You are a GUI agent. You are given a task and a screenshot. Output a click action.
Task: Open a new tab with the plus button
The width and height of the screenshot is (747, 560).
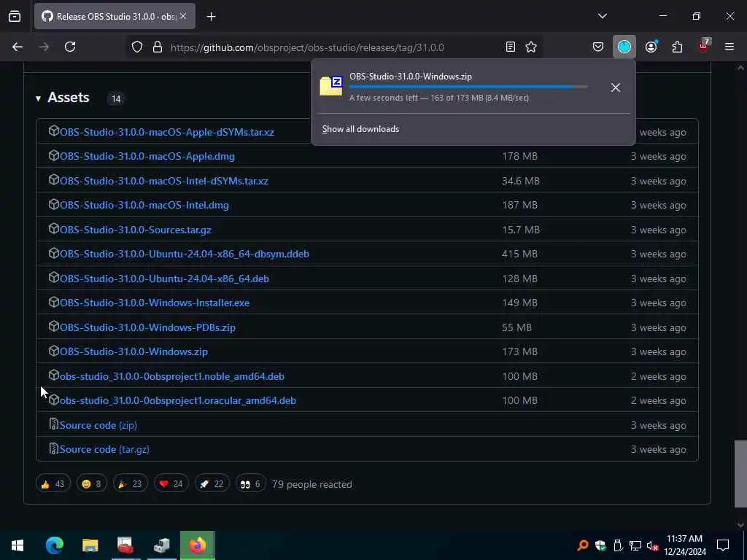tap(211, 17)
